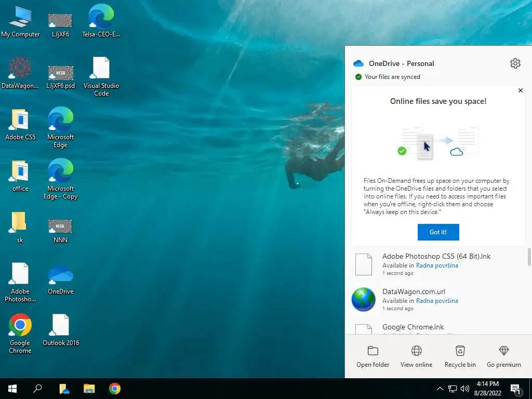Select the Outlook 2016 desktop icon
Screen dimensions: 532x399
[61, 330]
